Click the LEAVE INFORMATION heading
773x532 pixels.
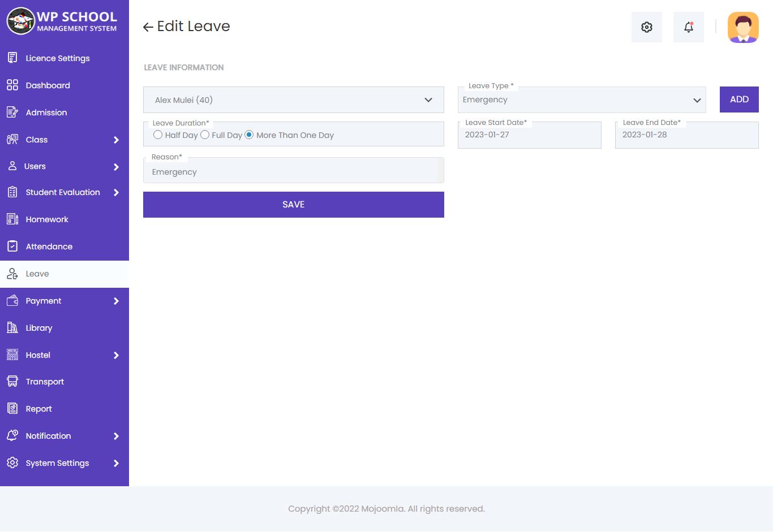point(184,67)
